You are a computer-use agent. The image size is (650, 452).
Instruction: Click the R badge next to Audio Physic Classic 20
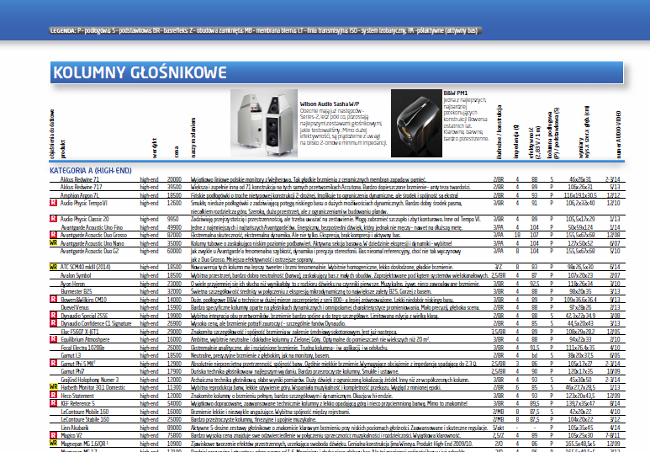pos(53,219)
